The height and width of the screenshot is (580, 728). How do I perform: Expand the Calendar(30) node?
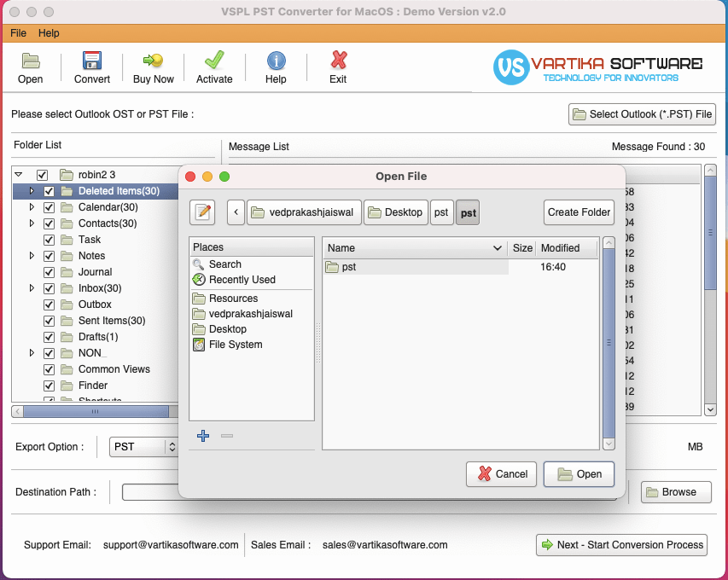point(32,207)
